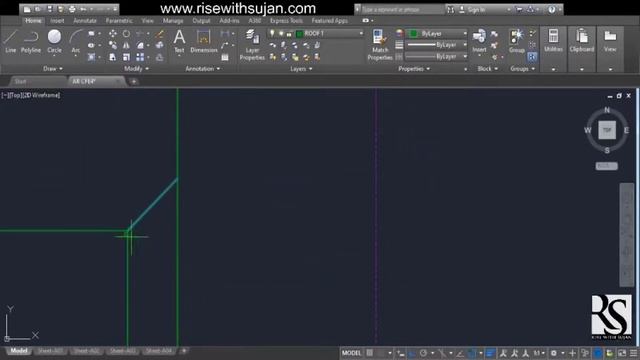The height and width of the screenshot is (360, 640).
Task: Open the ROOF 1 layer dropdown
Action: pos(361,33)
